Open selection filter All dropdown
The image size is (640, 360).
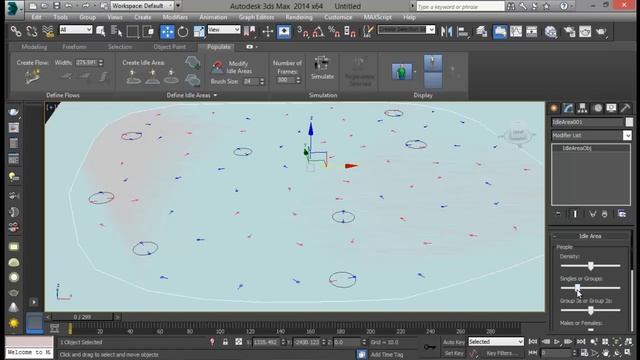[x=76, y=29]
